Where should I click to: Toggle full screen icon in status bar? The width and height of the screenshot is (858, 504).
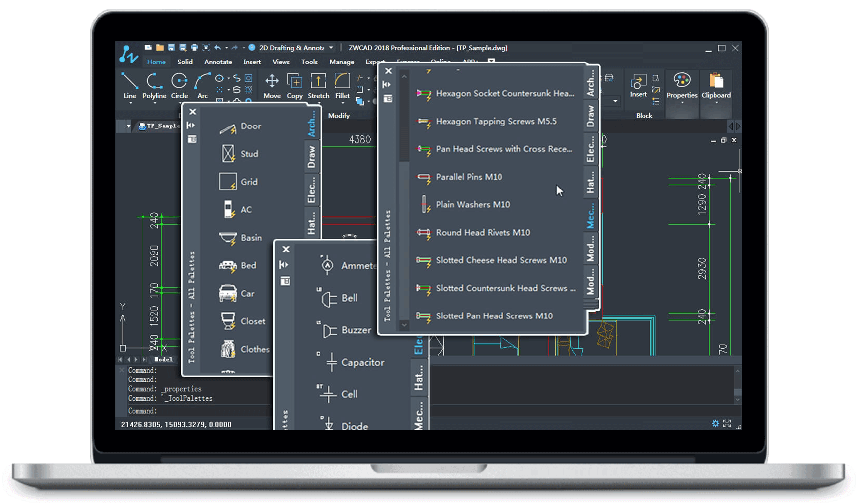pos(727,423)
